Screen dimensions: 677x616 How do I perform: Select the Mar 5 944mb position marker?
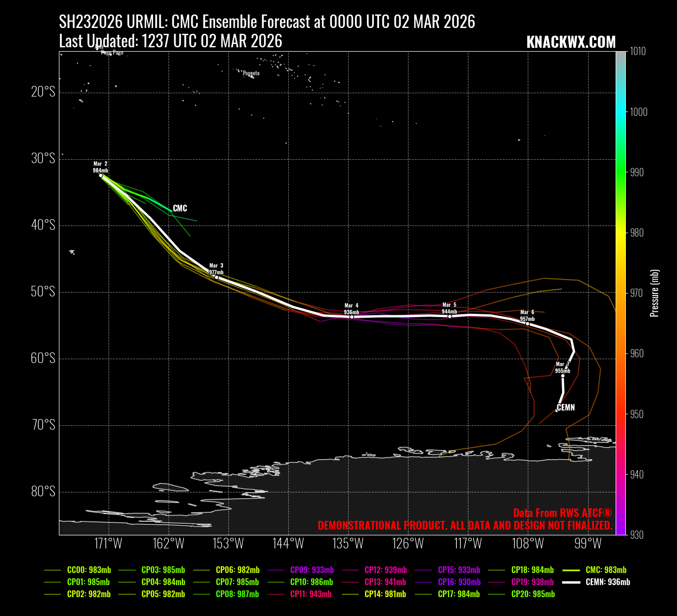pyautogui.click(x=450, y=316)
